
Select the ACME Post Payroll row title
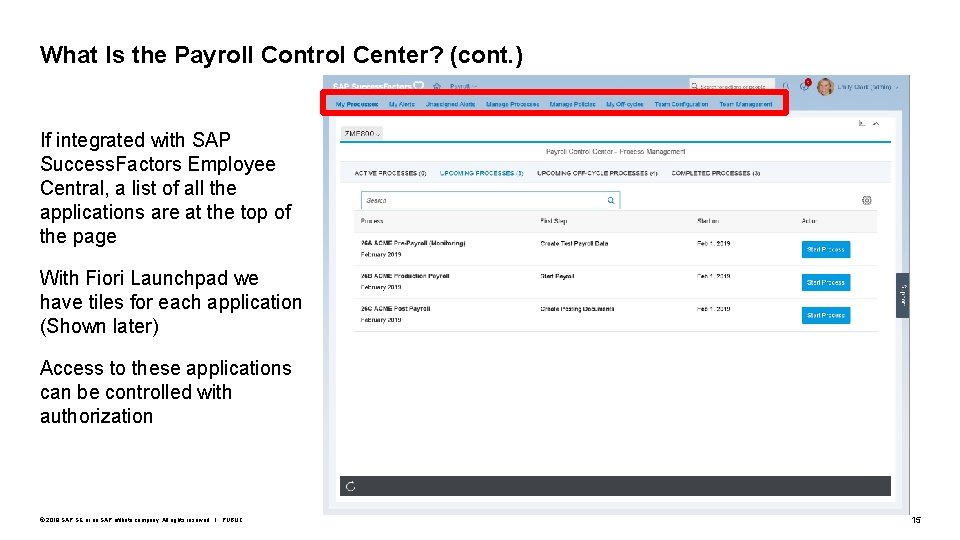pyautogui.click(x=396, y=309)
